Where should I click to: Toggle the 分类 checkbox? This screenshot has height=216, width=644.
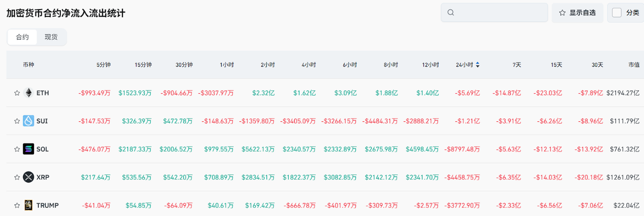617,13
